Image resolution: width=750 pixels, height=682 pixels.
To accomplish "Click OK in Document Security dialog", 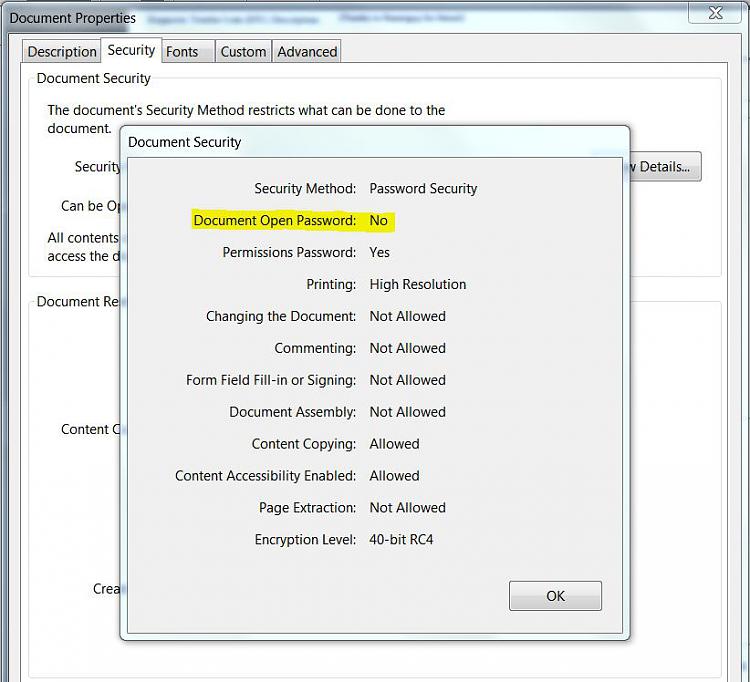I will [555, 595].
